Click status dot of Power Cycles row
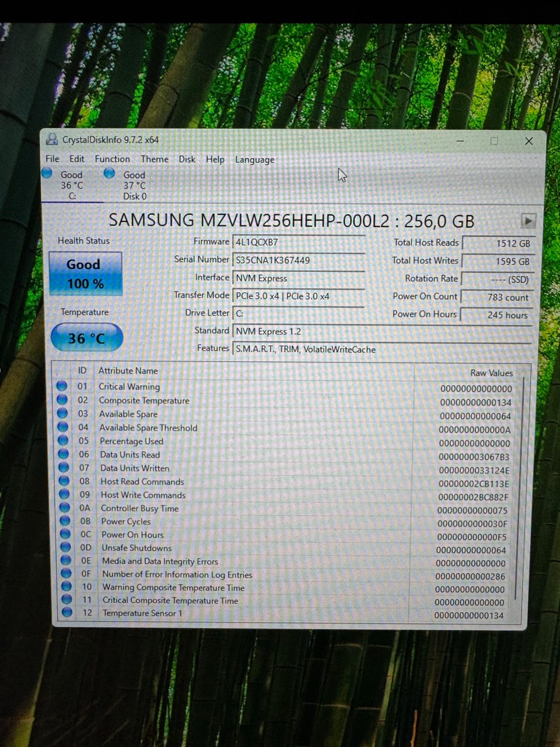The image size is (560, 747). point(65,521)
